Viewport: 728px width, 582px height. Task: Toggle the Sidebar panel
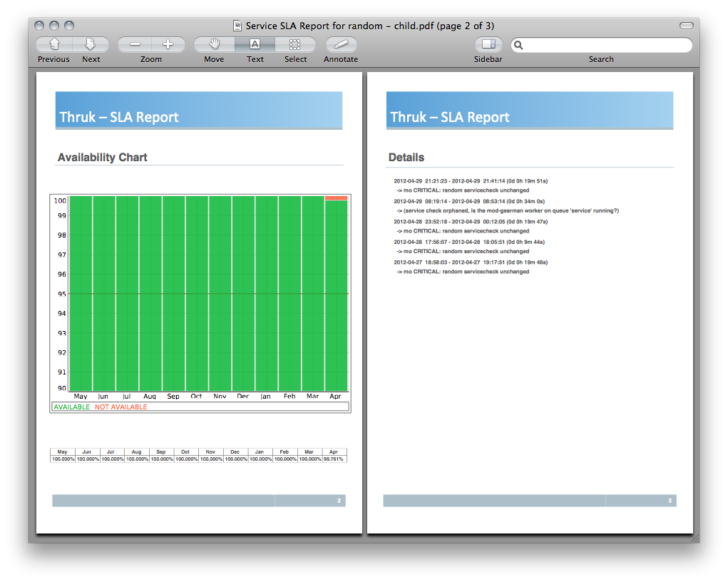[488, 45]
